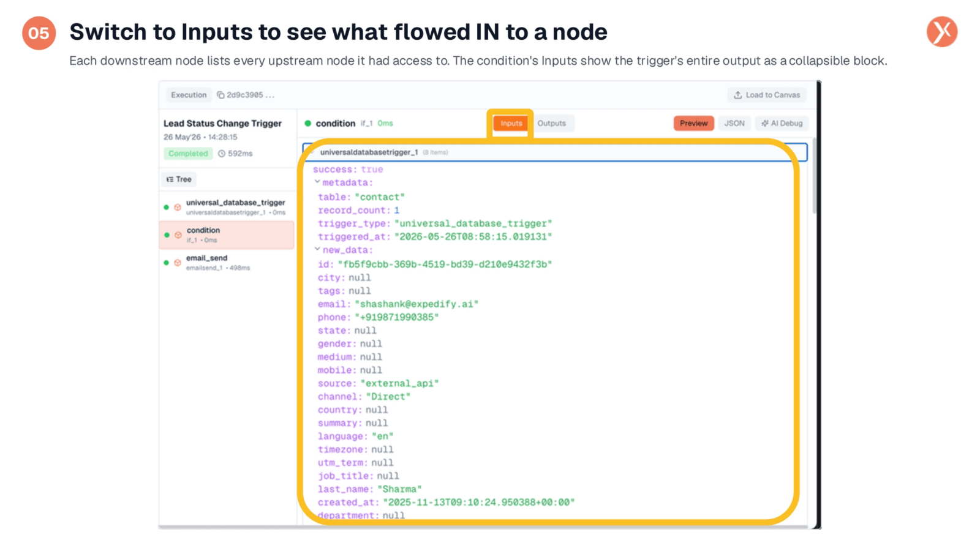Click the summary: null line
This screenshot has height=551, width=980.
pos(353,423)
